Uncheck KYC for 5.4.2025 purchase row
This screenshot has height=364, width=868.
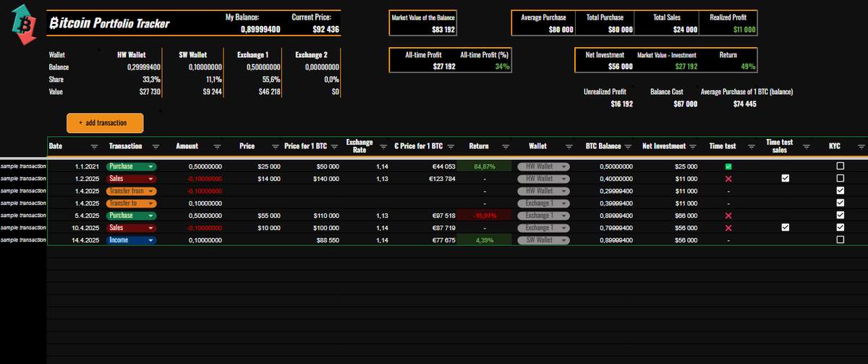click(840, 216)
